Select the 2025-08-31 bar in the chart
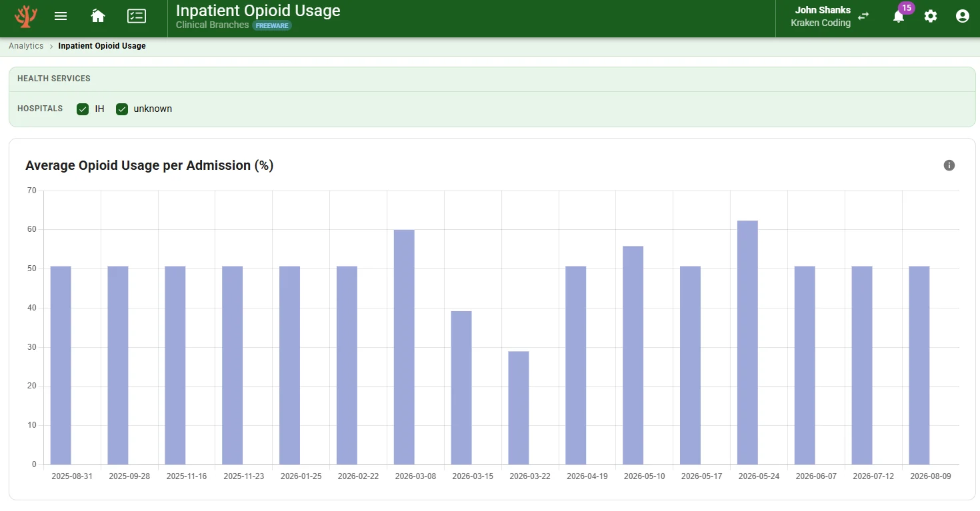This screenshot has height=511, width=980. pyautogui.click(x=61, y=365)
